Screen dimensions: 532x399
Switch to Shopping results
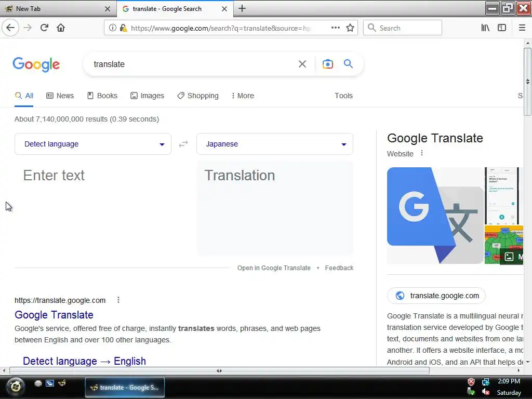click(198, 96)
